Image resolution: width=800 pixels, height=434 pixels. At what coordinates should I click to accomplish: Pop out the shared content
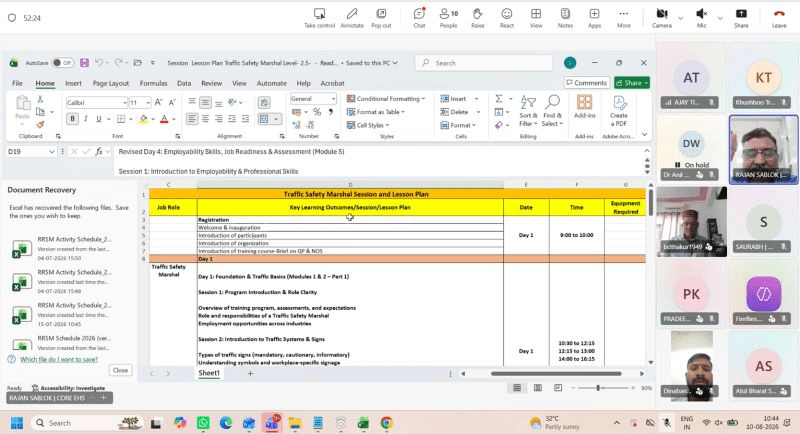point(381,18)
